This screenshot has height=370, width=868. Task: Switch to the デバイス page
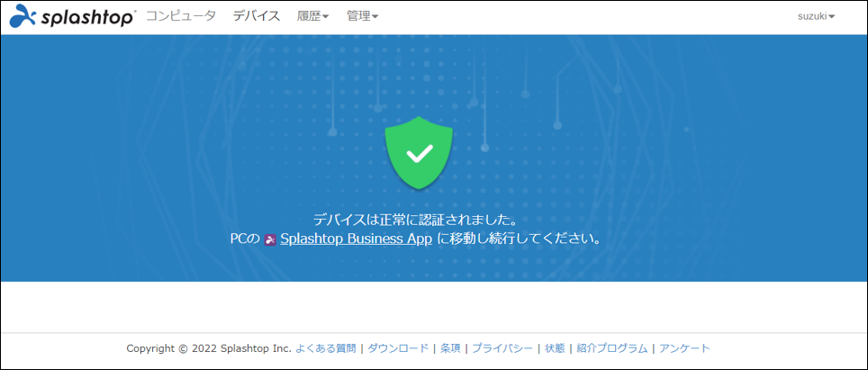point(256,16)
